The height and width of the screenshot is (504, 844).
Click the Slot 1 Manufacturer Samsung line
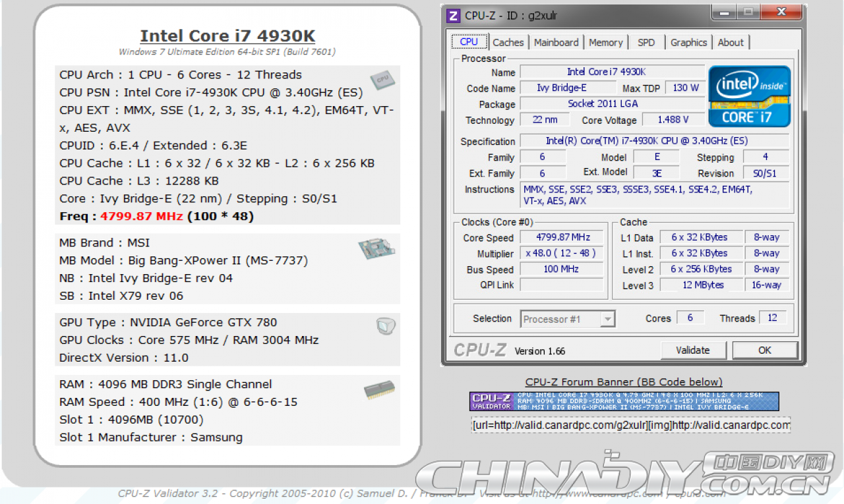151,437
